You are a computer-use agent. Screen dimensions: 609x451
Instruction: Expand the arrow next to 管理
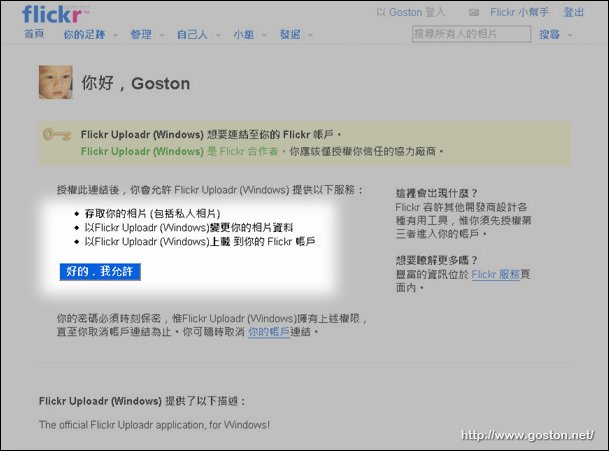coord(162,35)
